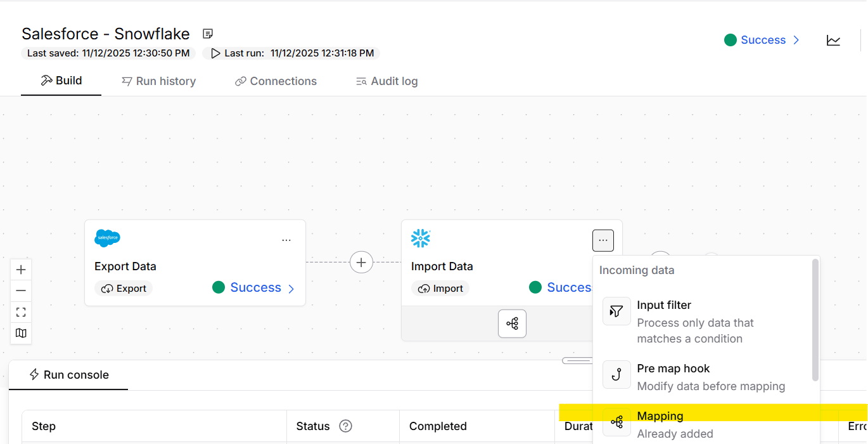Click the top-right Success status link
868x444 pixels.
(x=762, y=40)
